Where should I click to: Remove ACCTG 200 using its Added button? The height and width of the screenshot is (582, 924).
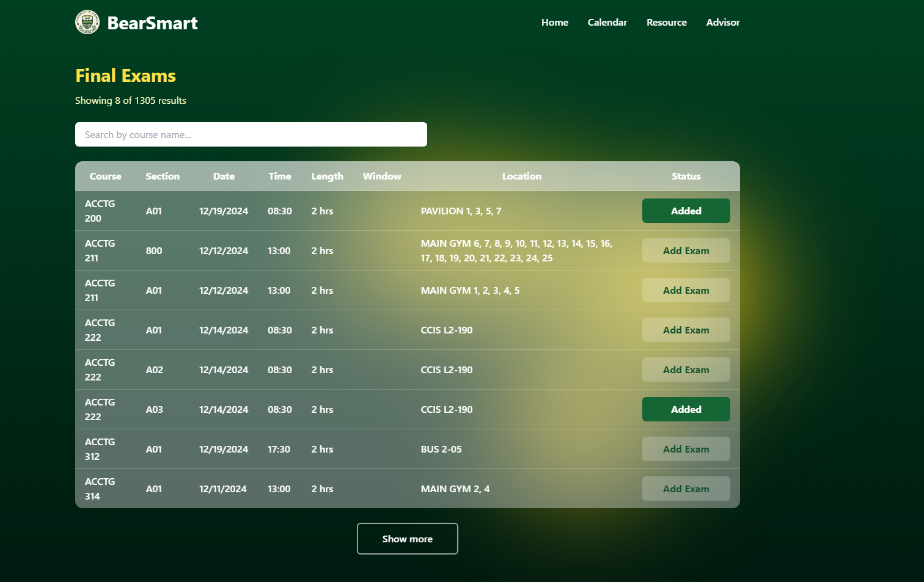click(686, 210)
